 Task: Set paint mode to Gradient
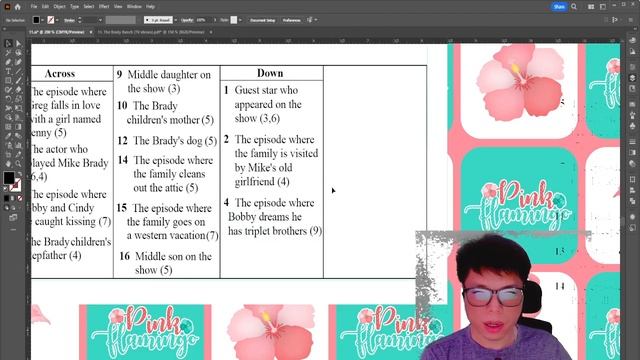tap(13, 198)
